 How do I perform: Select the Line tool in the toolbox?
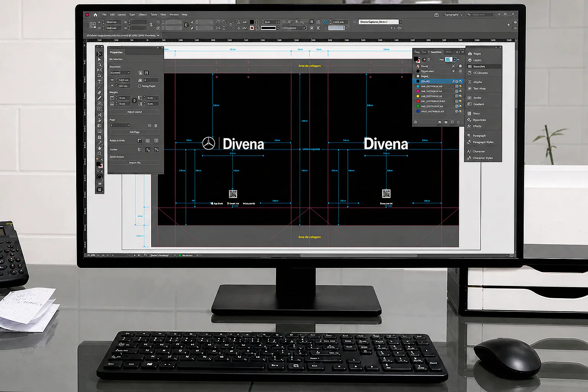[100, 87]
